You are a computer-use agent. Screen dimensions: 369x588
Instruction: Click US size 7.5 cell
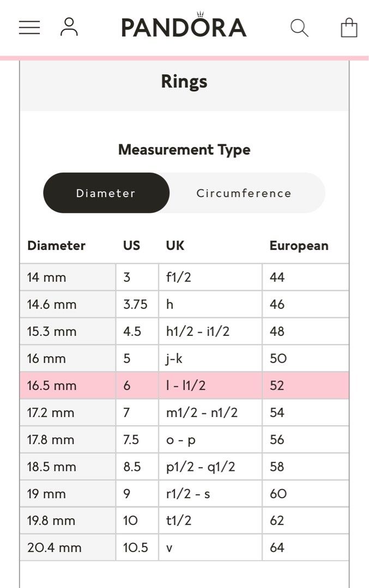[x=131, y=439]
